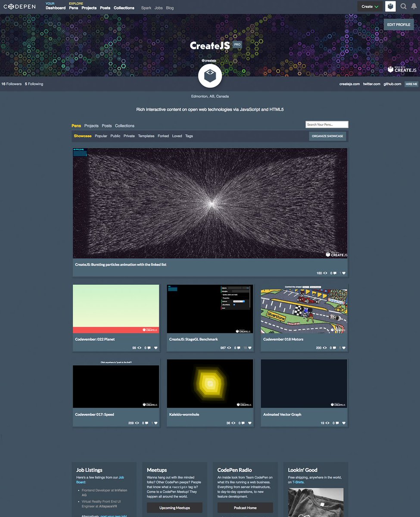Open the Blog link in header

(x=170, y=8)
